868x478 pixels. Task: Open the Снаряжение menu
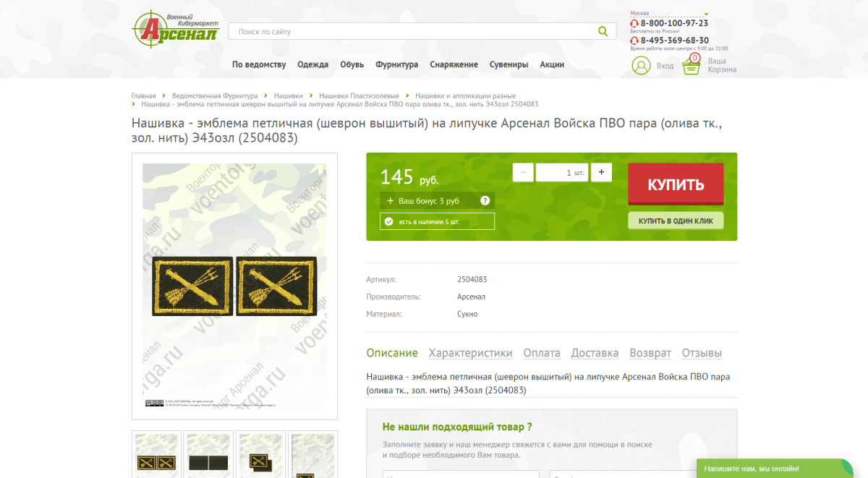point(454,64)
